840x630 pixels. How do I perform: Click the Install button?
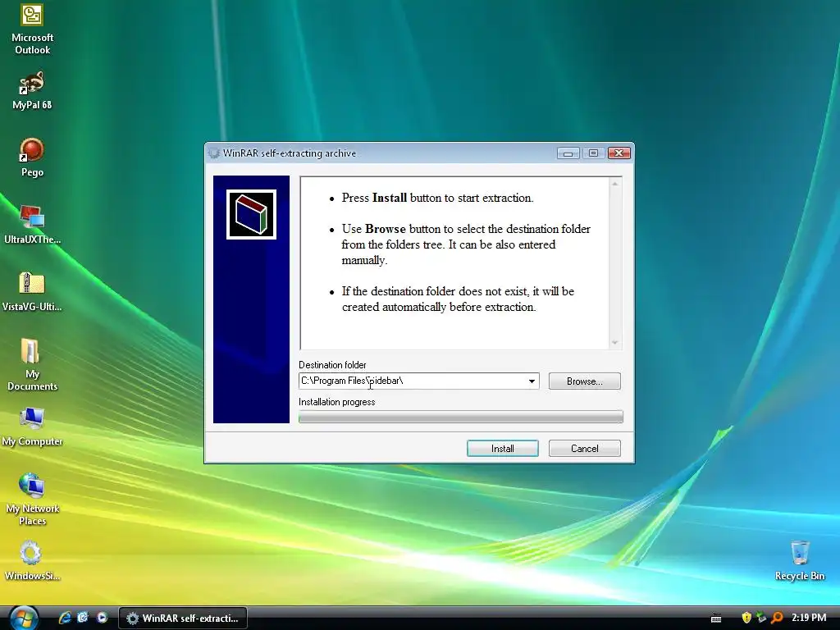point(503,449)
